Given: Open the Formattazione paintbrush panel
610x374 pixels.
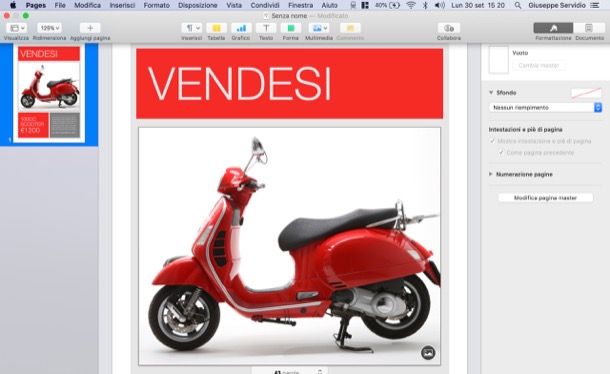Looking at the screenshot, I should point(553,28).
